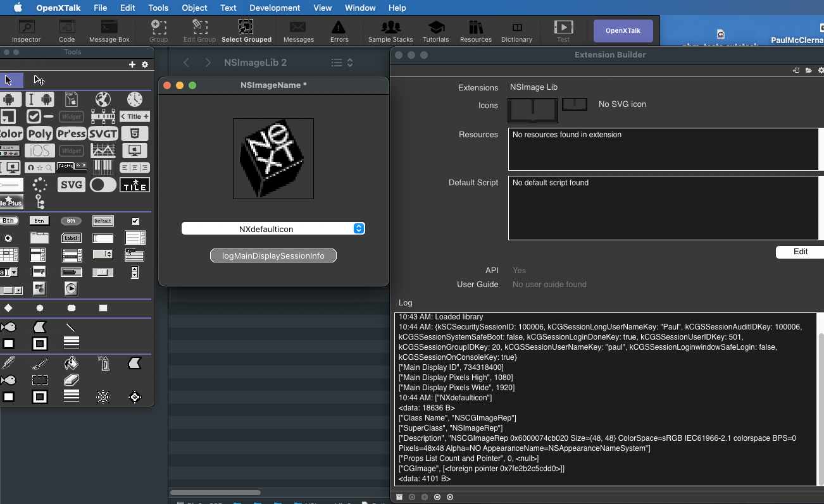Open Tools palette gear settings
The height and width of the screenshot is (504, 824).
145,65
